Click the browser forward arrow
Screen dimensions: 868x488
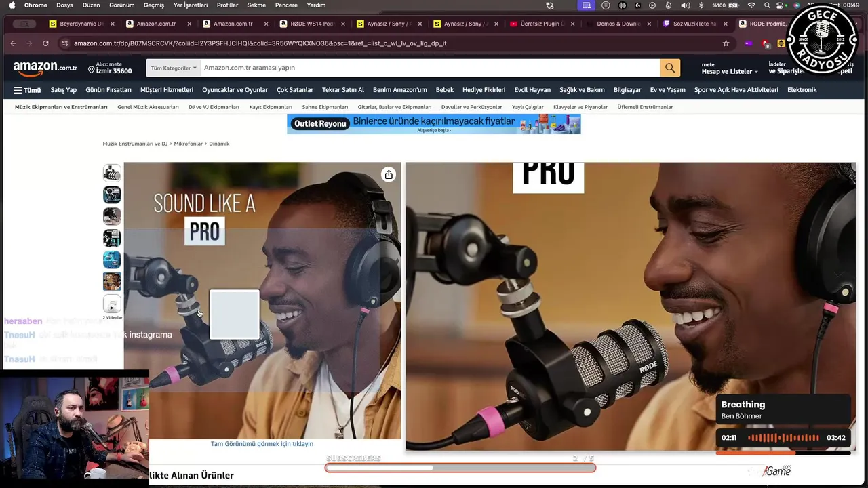pyautogui.click(x=29, y=43)
